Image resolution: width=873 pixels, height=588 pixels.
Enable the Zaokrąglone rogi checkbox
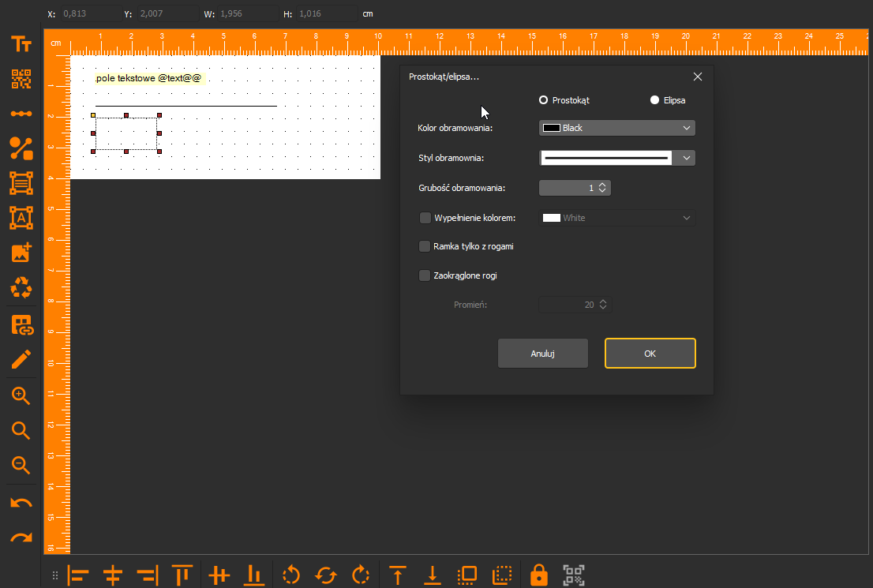point(424,275)
